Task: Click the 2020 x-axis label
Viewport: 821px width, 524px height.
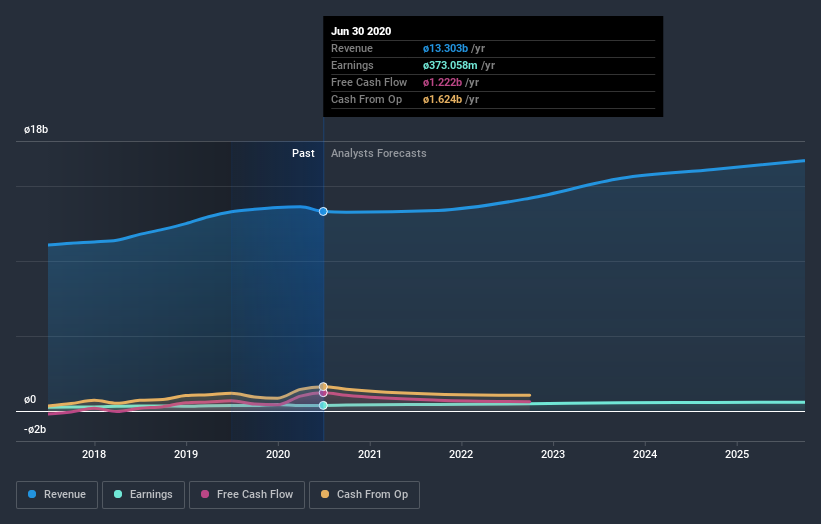Action: pos(278,454)
